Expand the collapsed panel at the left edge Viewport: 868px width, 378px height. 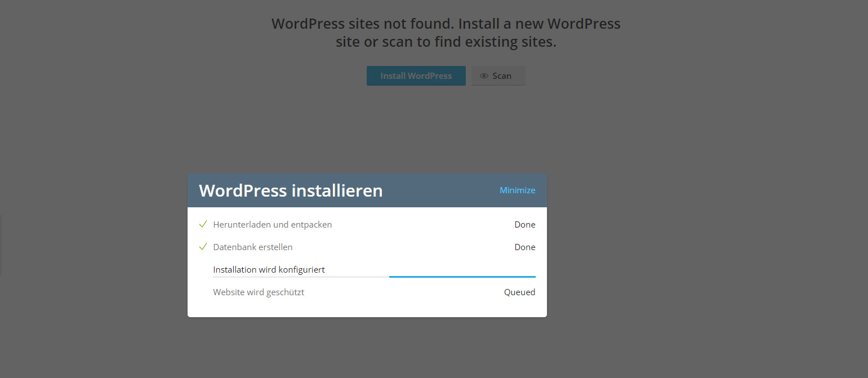click(x=2, y=245)
